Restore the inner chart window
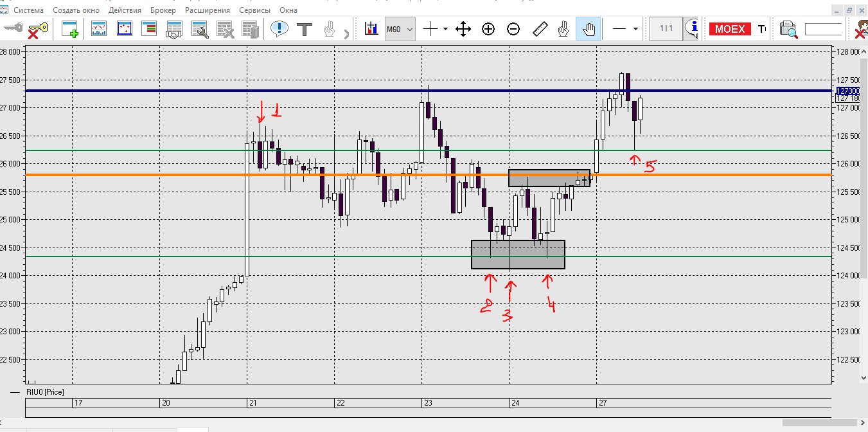 tap(849, 10)
